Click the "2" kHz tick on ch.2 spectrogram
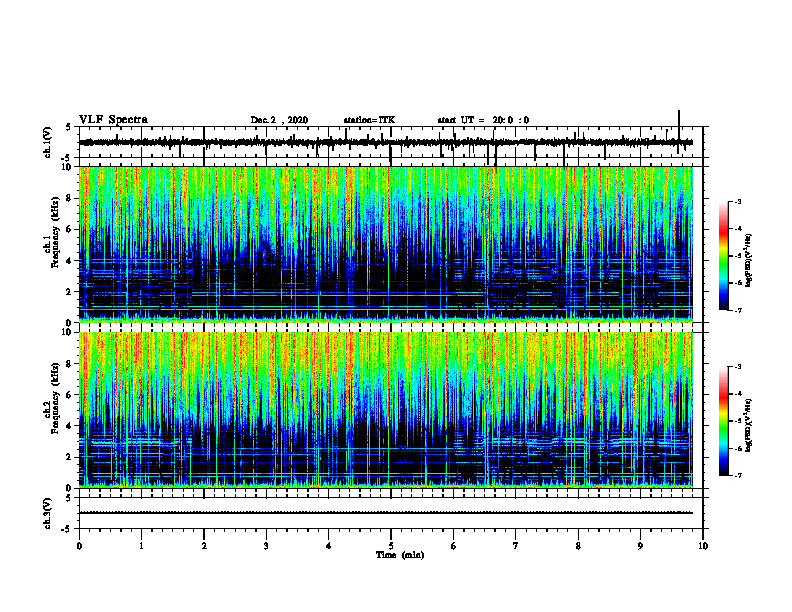This screenshot has height=612, width=792. tap(69, 457)
